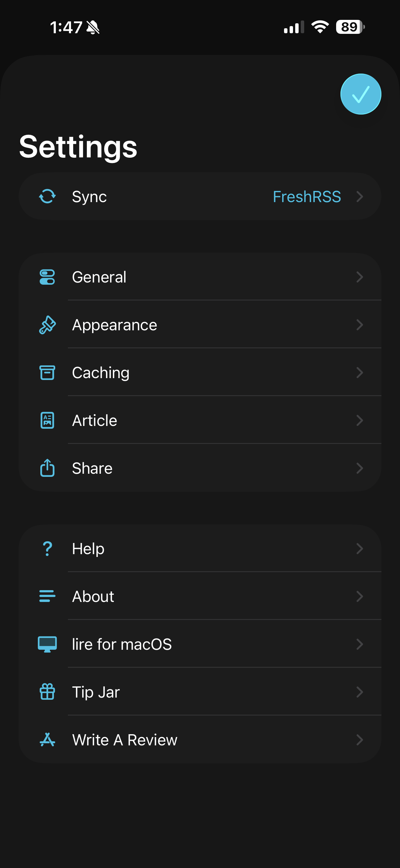The width and height of the screenshot is (400, 868).
Task: Tap the Caching archive box icon
Action: pos(47,373)
